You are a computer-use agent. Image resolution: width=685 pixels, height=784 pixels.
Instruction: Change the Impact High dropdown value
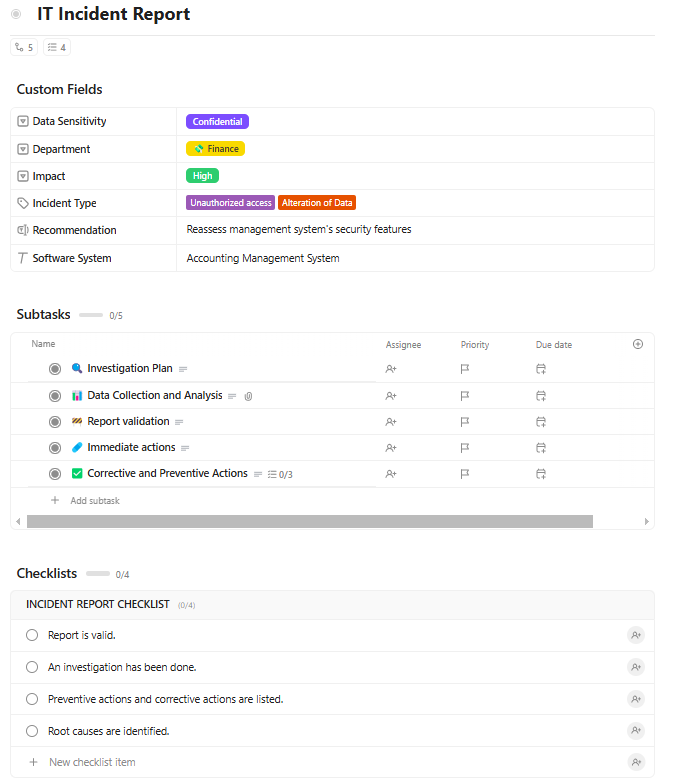[x=202, y=176]
